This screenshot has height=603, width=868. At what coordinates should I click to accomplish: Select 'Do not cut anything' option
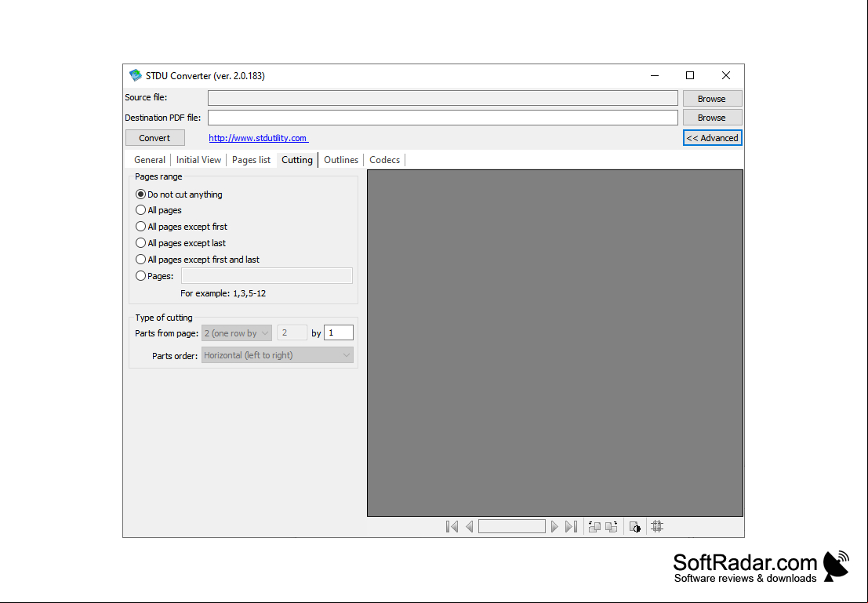(x=179, y=194)
